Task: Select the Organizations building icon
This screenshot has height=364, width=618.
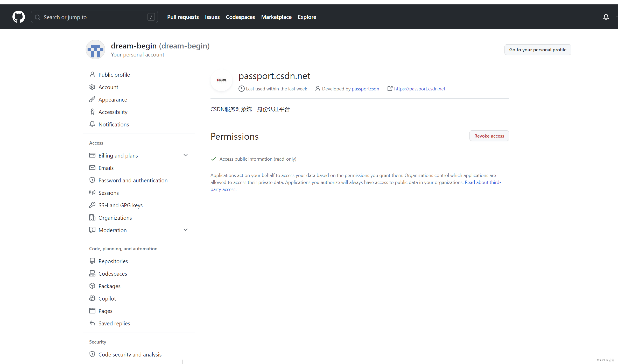Action: tap(93, 217)
